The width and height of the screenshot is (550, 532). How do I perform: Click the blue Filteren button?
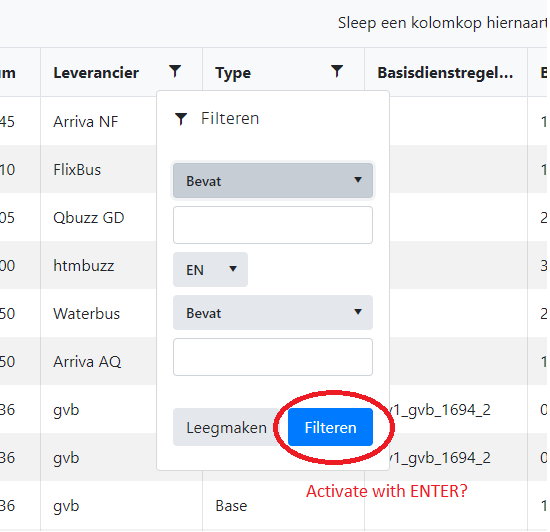[x=330, y=427]
